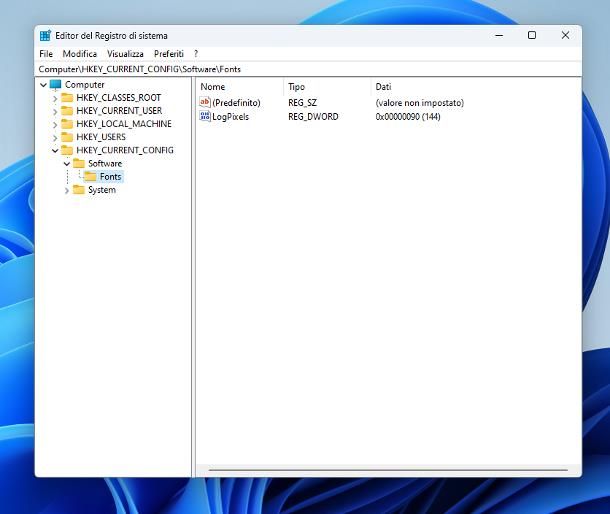Click the REG_SZ type cell
The width and height of the screenshot is (610, 514).
point(302,103)
